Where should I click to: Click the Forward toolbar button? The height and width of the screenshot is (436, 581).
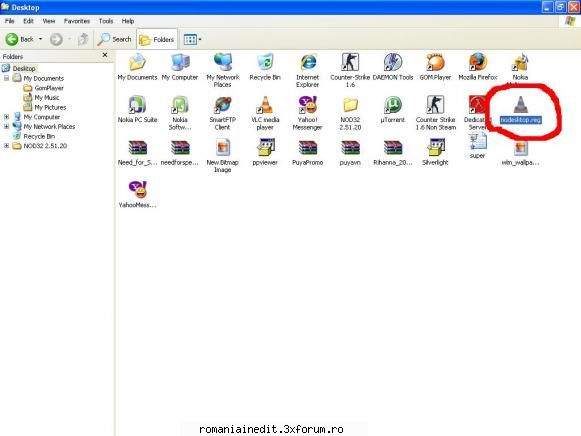tap(56, 39)
